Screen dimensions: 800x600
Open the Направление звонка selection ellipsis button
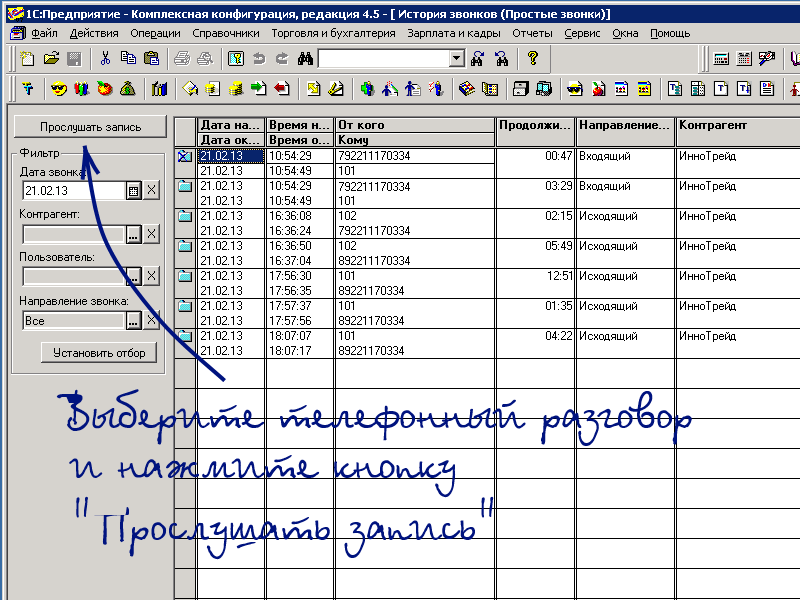tap(134, 321)
